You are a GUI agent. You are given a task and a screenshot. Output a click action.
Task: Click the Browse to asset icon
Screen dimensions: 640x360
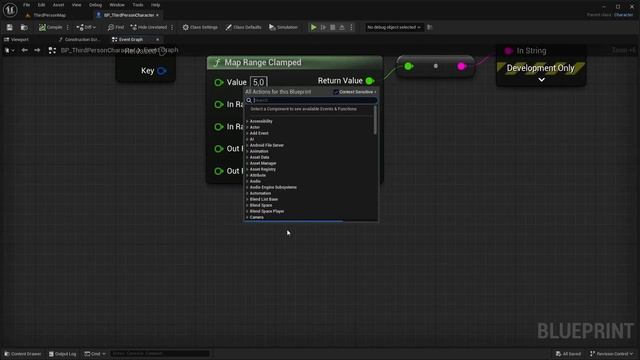24,27
